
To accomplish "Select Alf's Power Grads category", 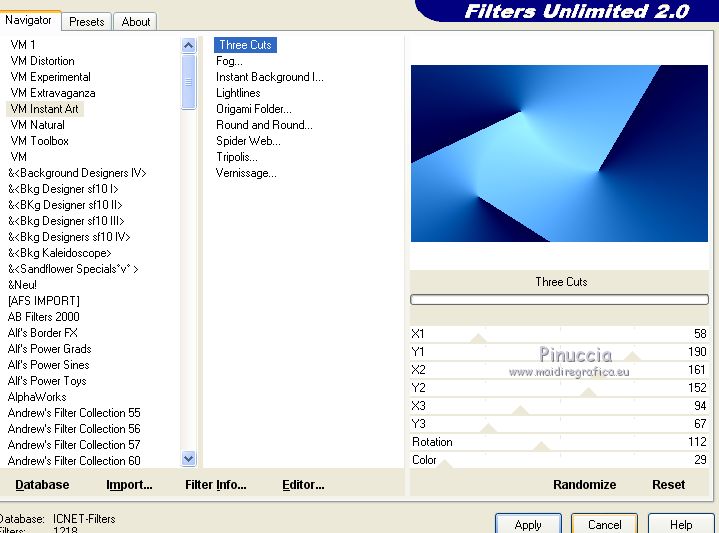I will (50, 349).
